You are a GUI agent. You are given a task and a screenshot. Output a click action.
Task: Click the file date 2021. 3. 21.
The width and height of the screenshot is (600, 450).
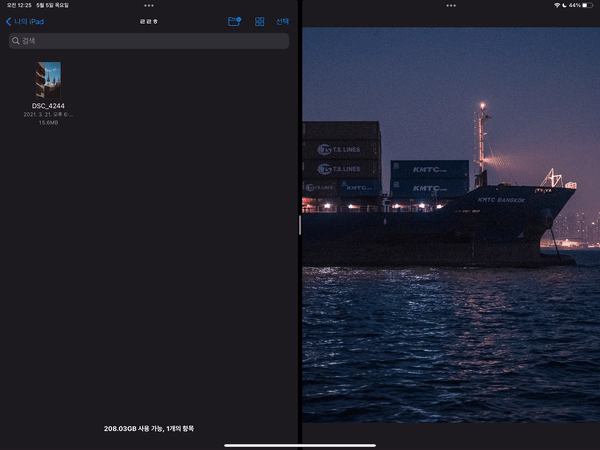(48, 114)
